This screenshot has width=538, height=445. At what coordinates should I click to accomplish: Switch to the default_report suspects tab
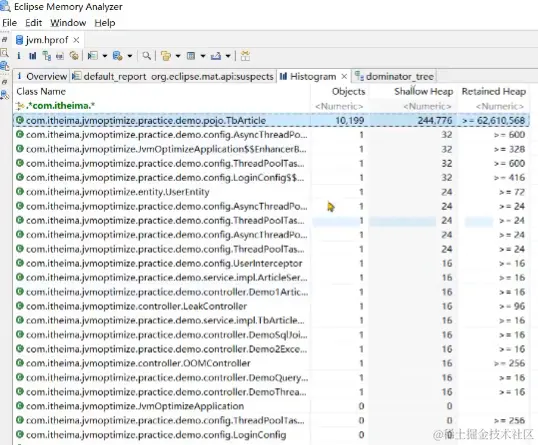pyautogui.click(x=173, y=76)
